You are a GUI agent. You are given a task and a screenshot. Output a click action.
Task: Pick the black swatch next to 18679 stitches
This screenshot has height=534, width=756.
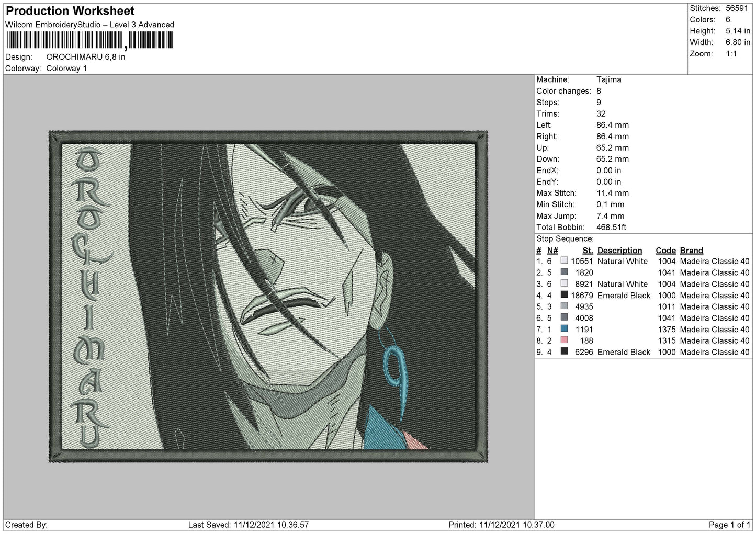point(564,295)
